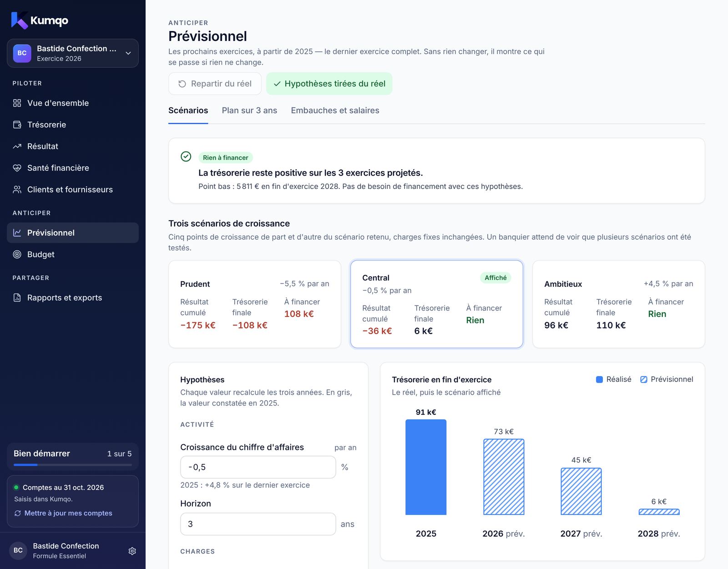This screenshot has height=569, width=728.
Task: Click the Prévisionnel chart icon
Action: tap(17, 233)
